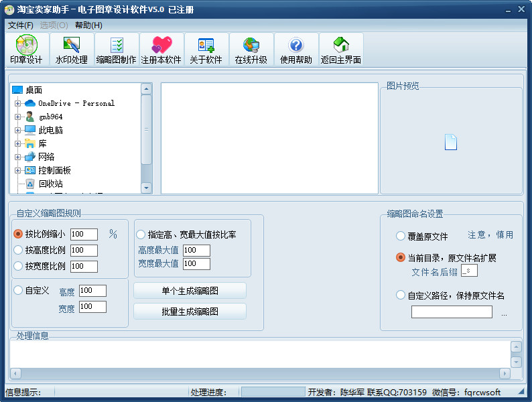The height and width of the screenshot is (402, 532).
Task: Select 按比例缩小 radio option
Action: point(18,234)
